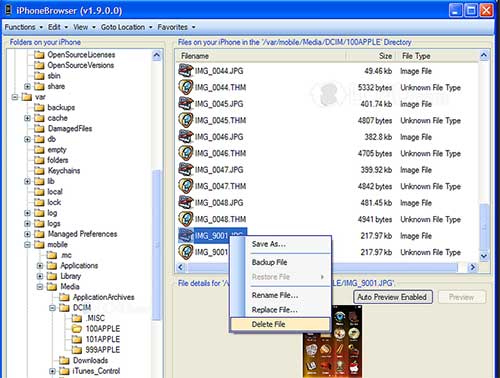Expand the Managed Preferences folder node

click(27, 234)
